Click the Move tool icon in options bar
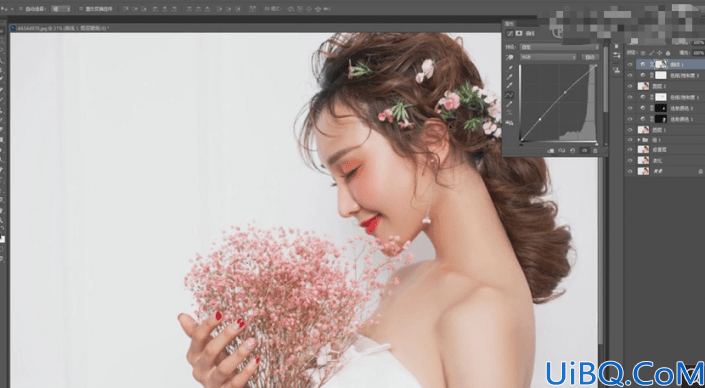The width and height of the screenshot is (705, 388). coord(4,9)
